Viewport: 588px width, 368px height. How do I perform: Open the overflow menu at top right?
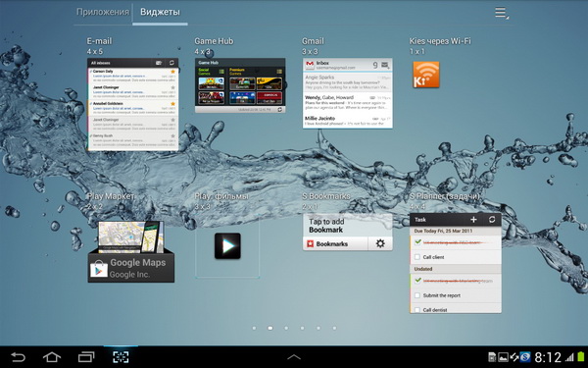click(x=502, y=13)
